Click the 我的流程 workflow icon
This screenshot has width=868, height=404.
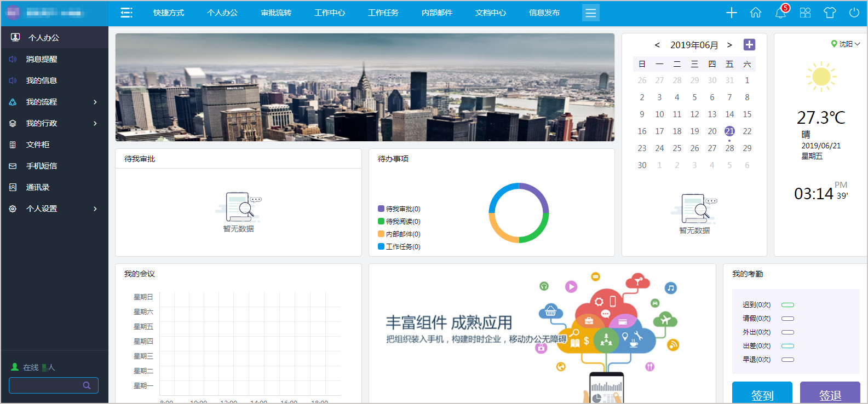point(13,102)
